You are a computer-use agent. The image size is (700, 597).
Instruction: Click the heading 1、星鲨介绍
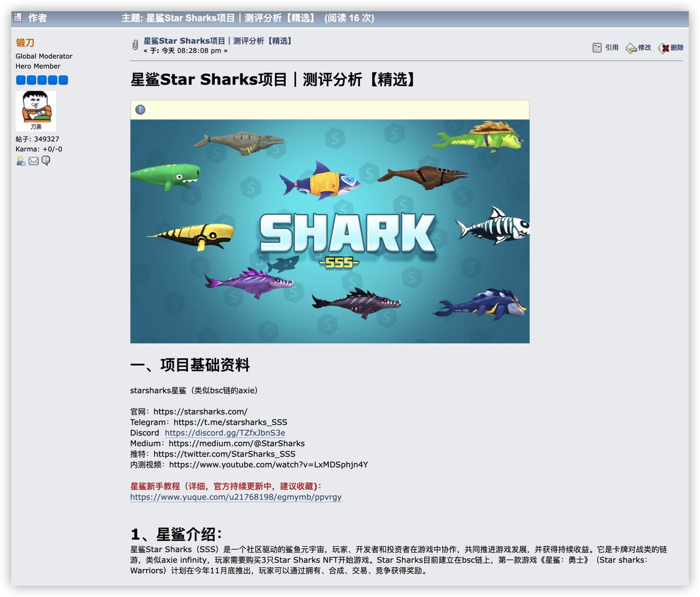(177, 534)
